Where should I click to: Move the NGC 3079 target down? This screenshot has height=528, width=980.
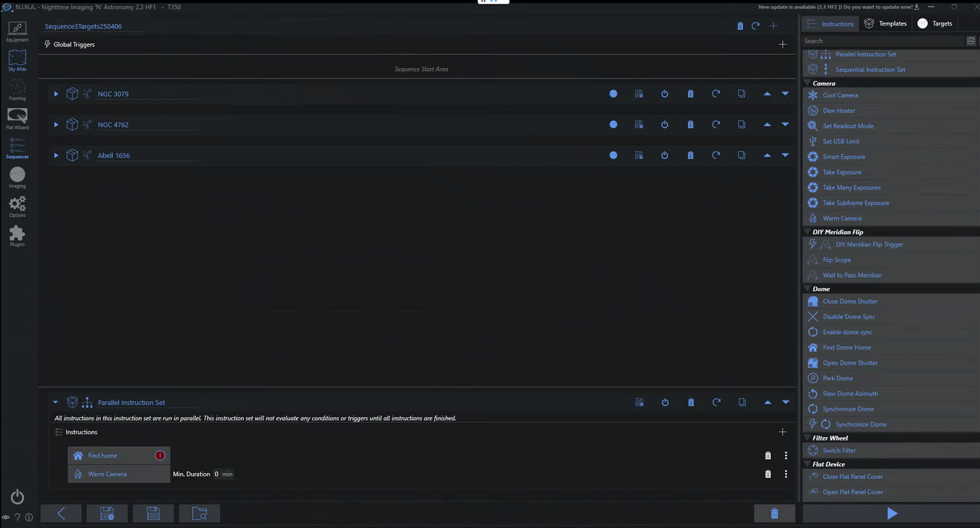point(785,93)
